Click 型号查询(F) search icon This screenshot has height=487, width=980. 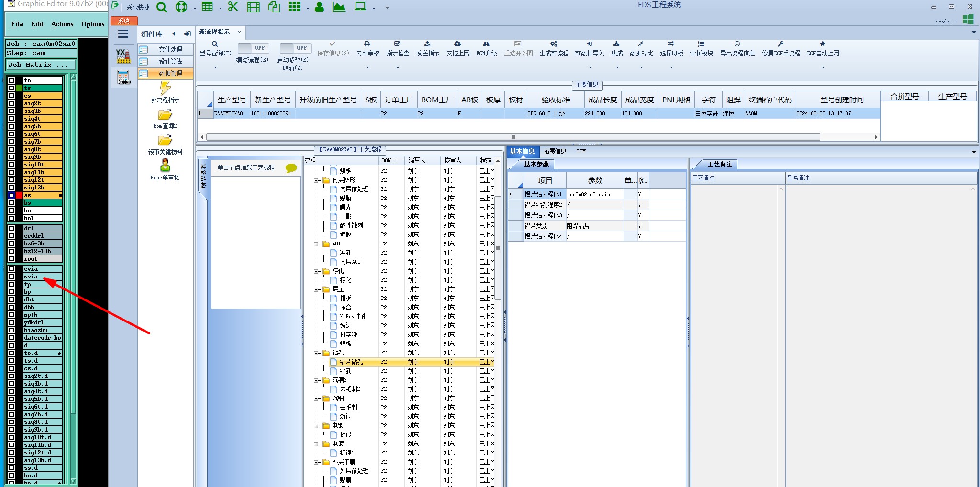(x=215, y=44)
